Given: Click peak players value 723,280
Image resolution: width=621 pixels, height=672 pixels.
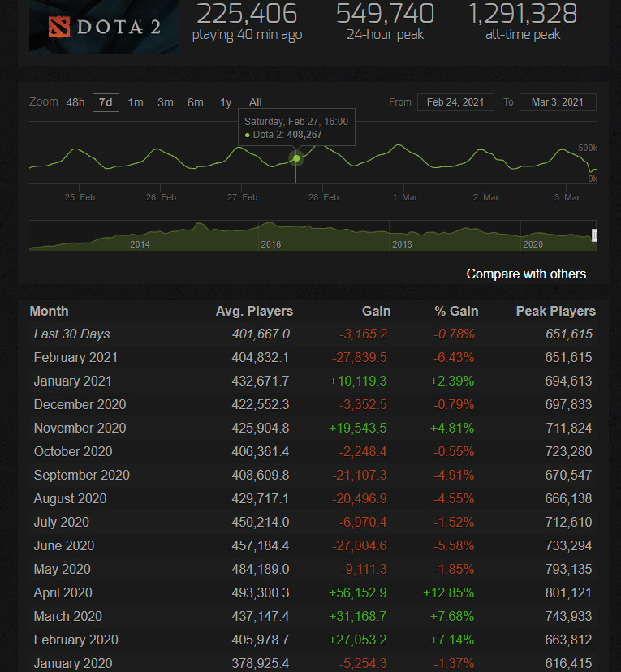Looking at the screenshot, I should tap(569, 452).
